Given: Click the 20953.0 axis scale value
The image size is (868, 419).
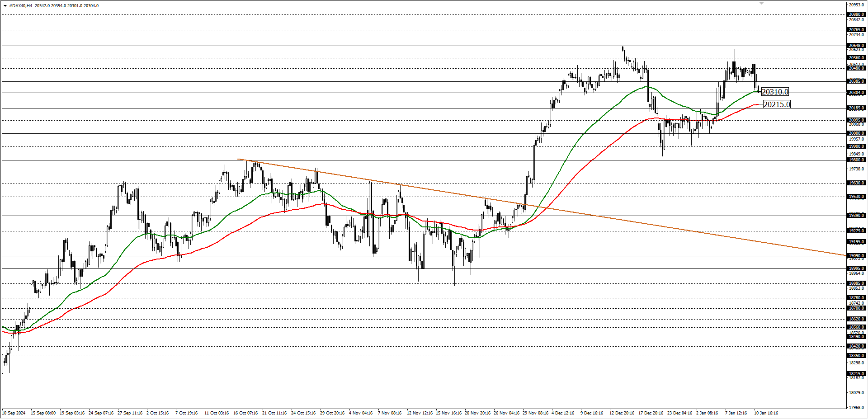Looking at the screenshot, I should tap(856, 5).
